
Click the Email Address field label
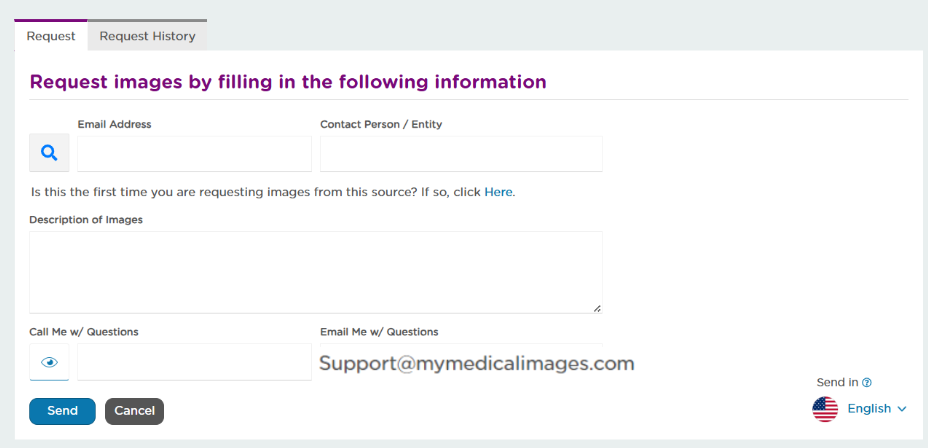click(x=114, y=124)
